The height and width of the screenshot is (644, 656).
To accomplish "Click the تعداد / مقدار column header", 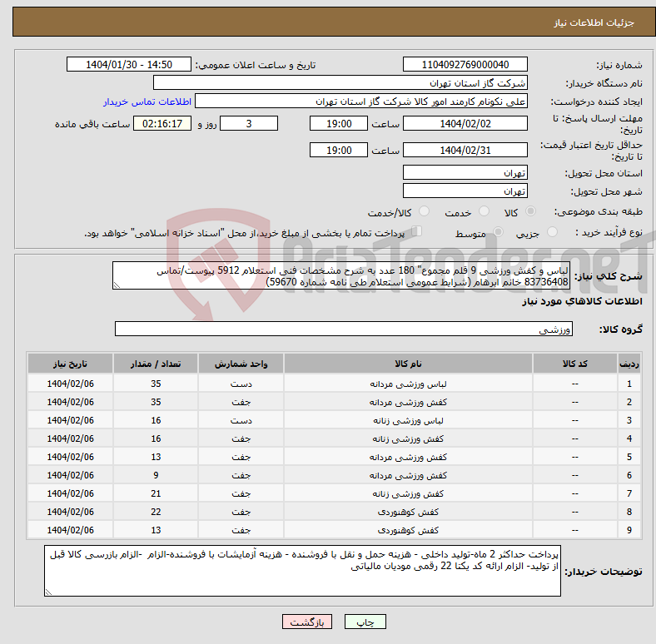I will (x=156, y=364).
